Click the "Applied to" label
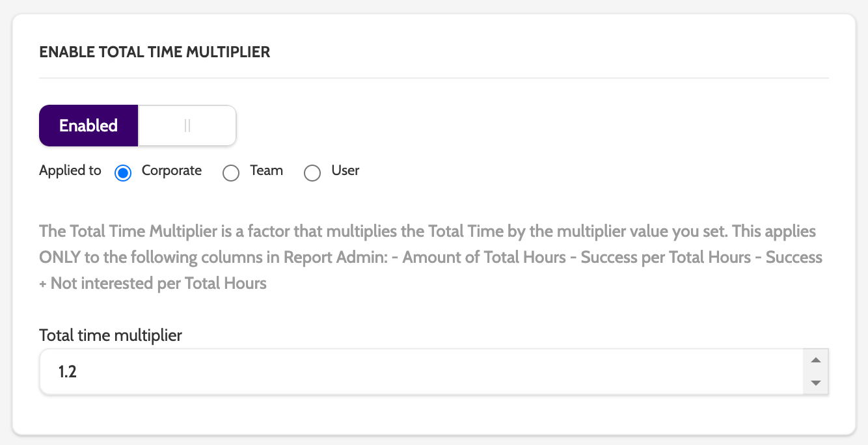This screenshot has height=445, width=868. (70, 170)
